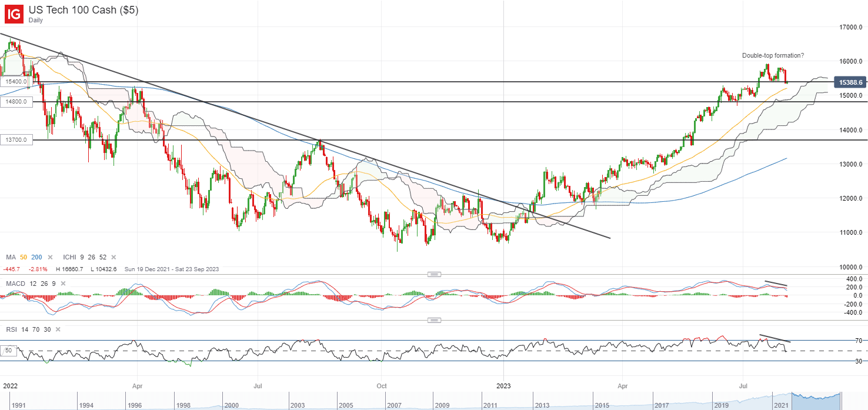The image size is (868, 410).
Task: Open the MACD indicator settings label
Action: click(16, 284)
